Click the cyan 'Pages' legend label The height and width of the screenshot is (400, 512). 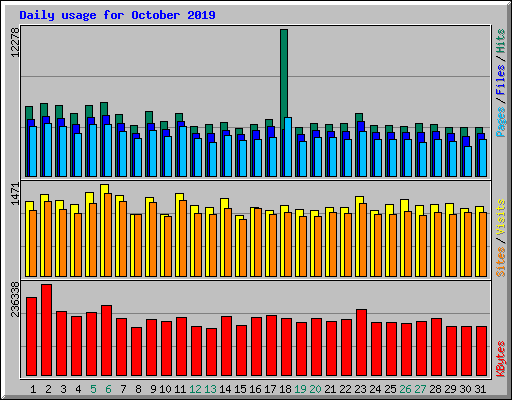point(501,122)
